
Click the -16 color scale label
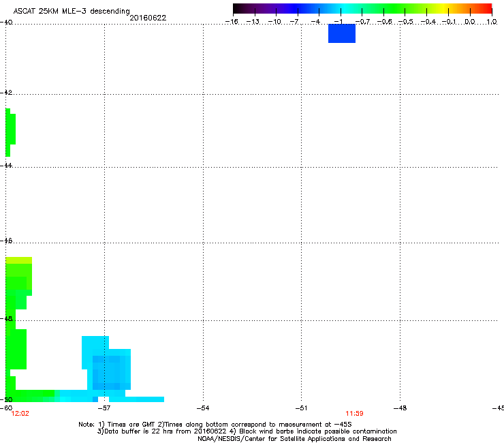click(232, 22)
